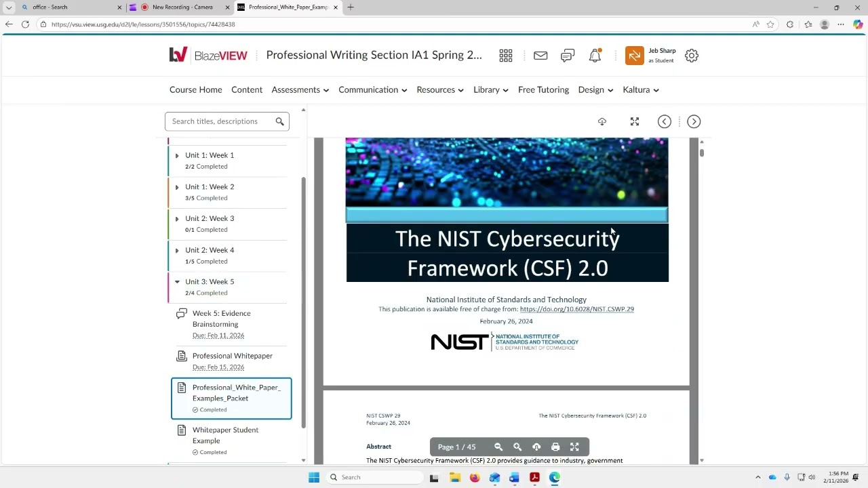
Task: Open browser settings and more menu
Action: tap(841, 24)
